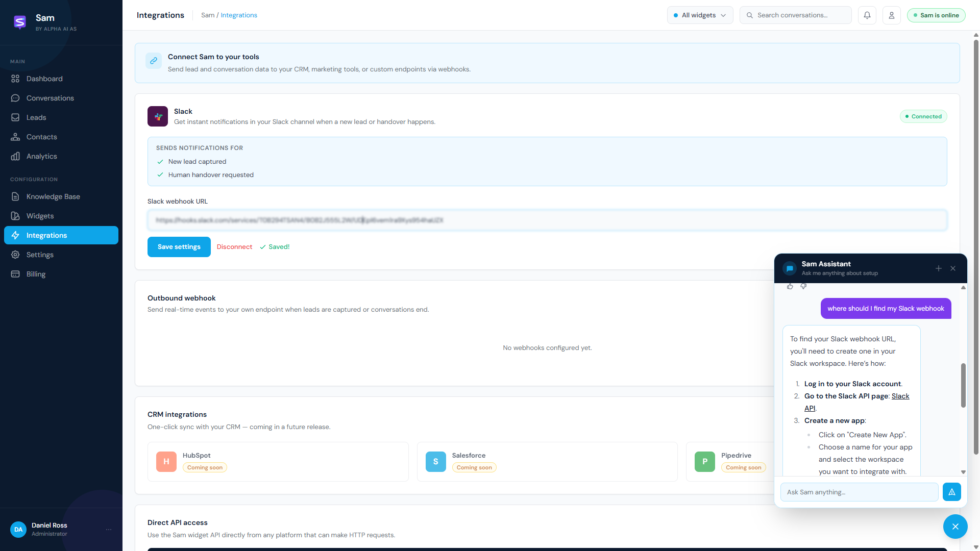Open the Leads page
980x551 pixels.
(x=61, y=117)
